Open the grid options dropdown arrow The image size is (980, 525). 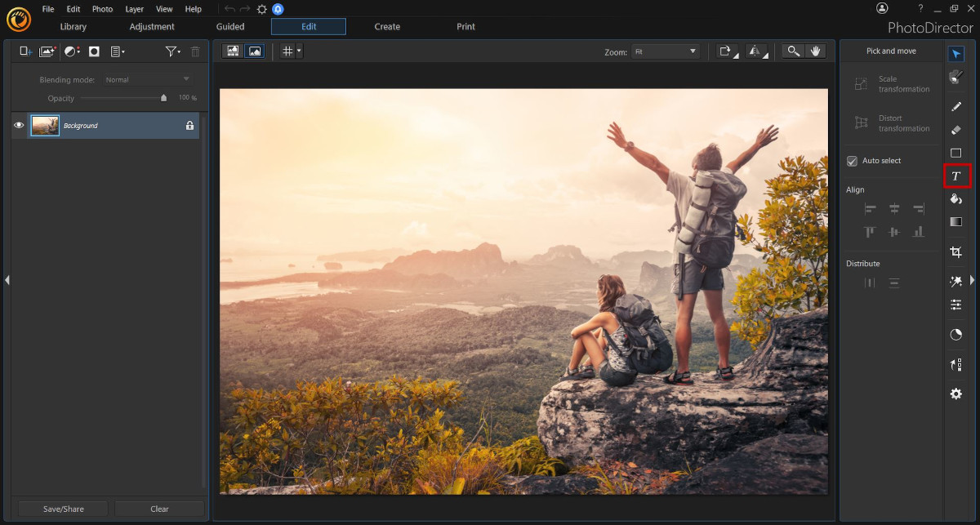299,51
